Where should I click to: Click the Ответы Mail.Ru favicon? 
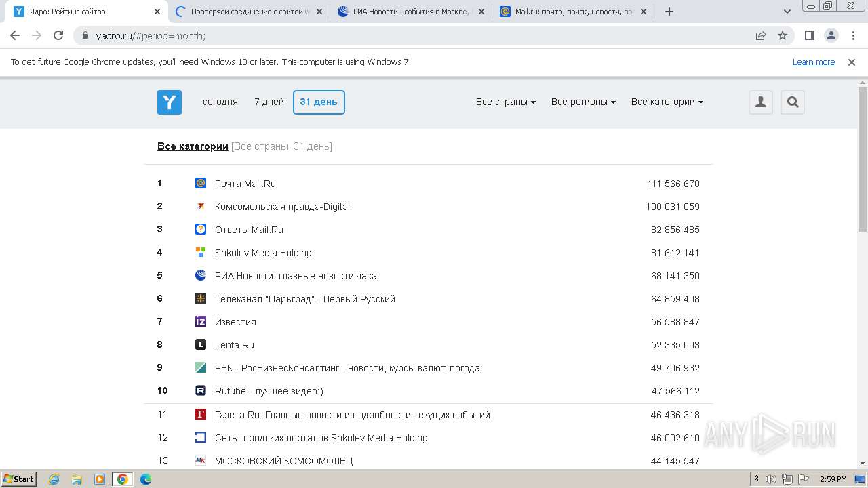pos(201,229)
